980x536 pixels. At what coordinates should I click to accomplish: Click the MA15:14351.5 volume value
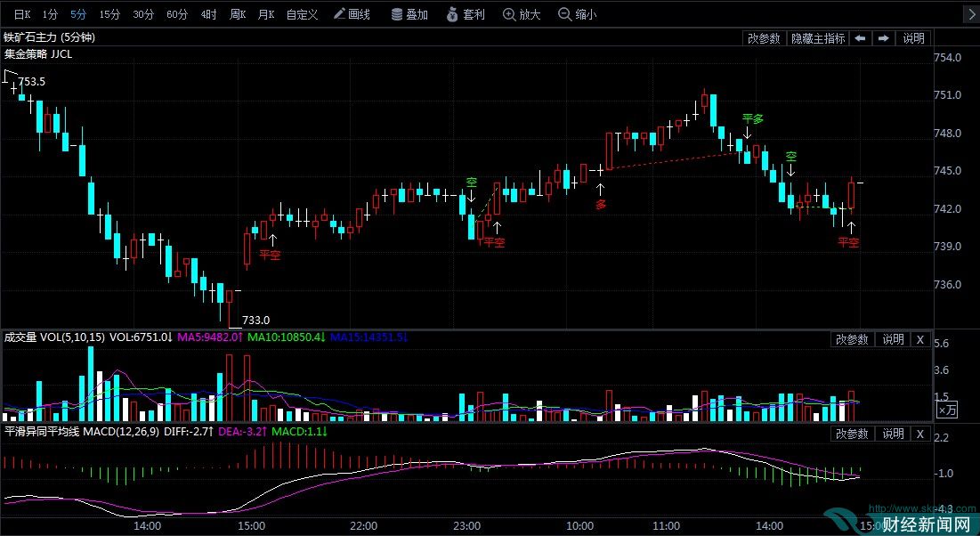pyautogui.click(x=369, y=337)
